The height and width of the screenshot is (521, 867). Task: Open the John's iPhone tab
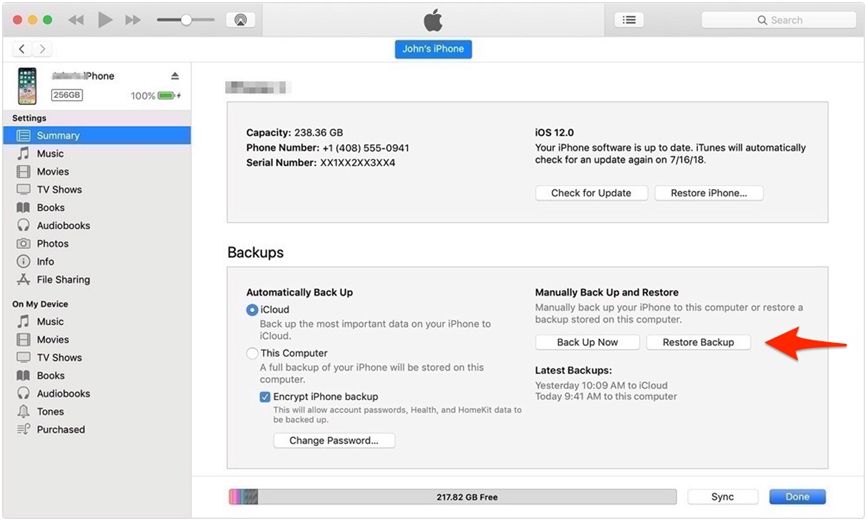click(x=433, y=49)
